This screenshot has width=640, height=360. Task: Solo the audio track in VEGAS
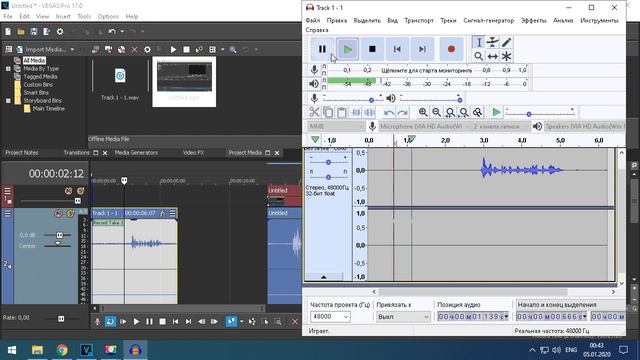71,213
